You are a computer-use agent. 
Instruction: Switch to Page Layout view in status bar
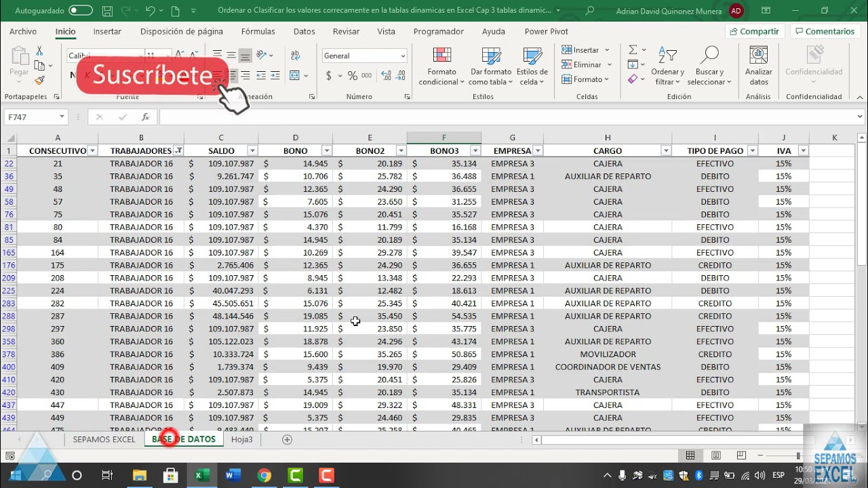pyautogui.click(x=715, y=455)
